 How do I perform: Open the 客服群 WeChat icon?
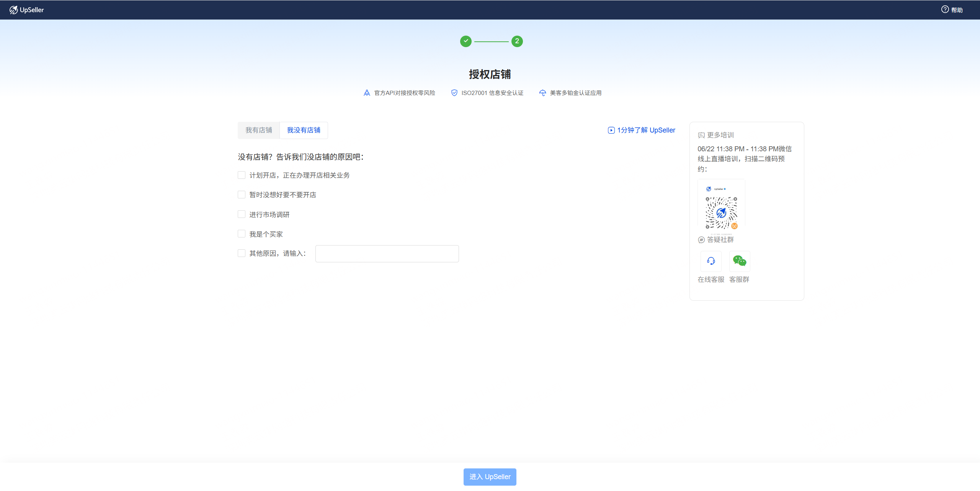pyautogui.click(x=740, y=261)
